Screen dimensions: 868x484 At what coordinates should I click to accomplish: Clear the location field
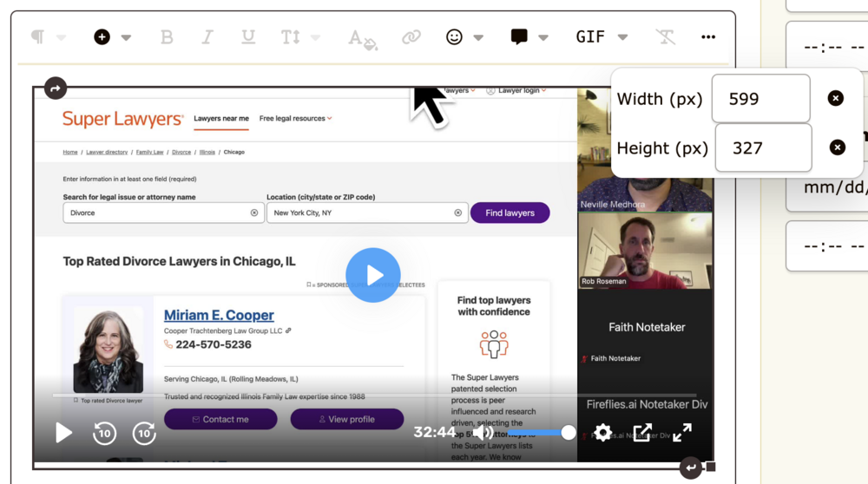point(457,213)
